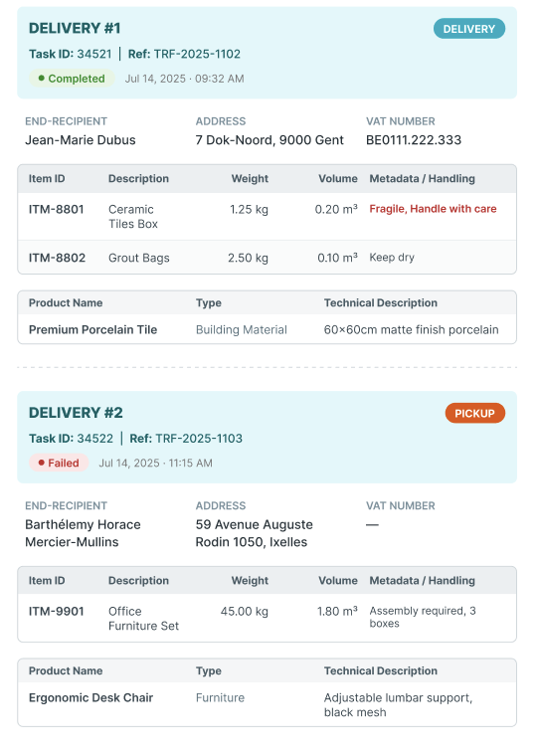Click the Metadata / Handling header in Delivery #2

(x=422, y=581)
